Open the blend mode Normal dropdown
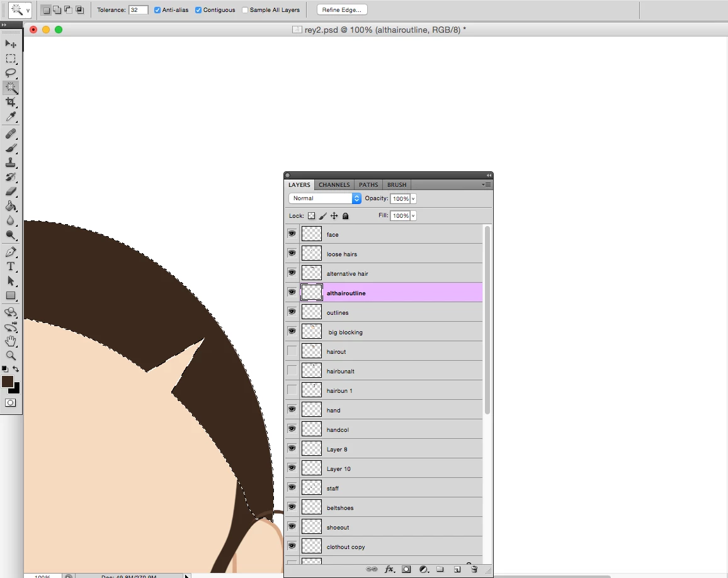 [x=324, y=198]
